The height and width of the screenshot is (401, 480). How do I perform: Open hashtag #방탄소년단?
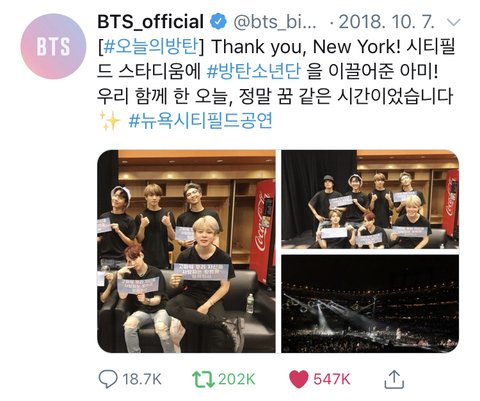pos(254,71)
